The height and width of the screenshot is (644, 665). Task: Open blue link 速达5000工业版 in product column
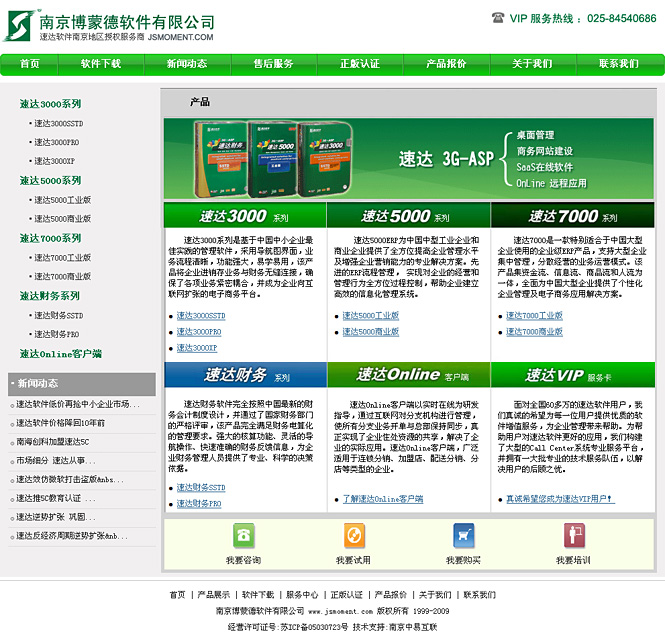[371, 316]
